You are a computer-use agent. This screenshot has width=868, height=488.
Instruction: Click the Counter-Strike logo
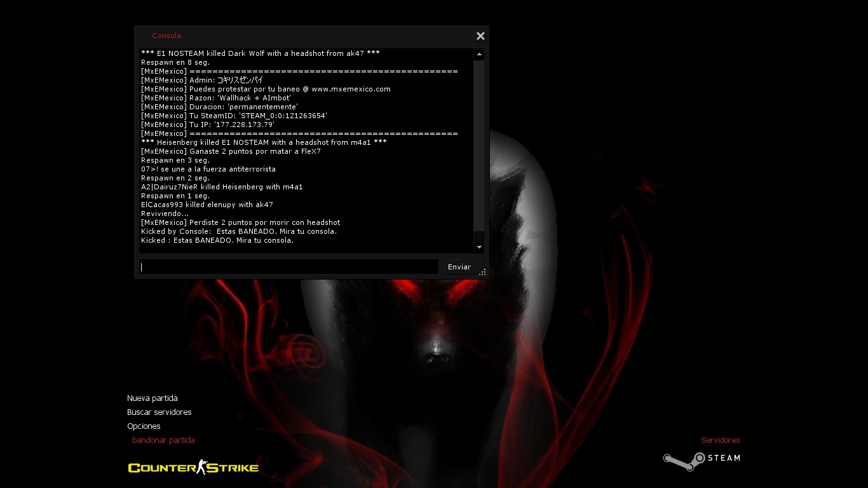click(x=193, y=468)
